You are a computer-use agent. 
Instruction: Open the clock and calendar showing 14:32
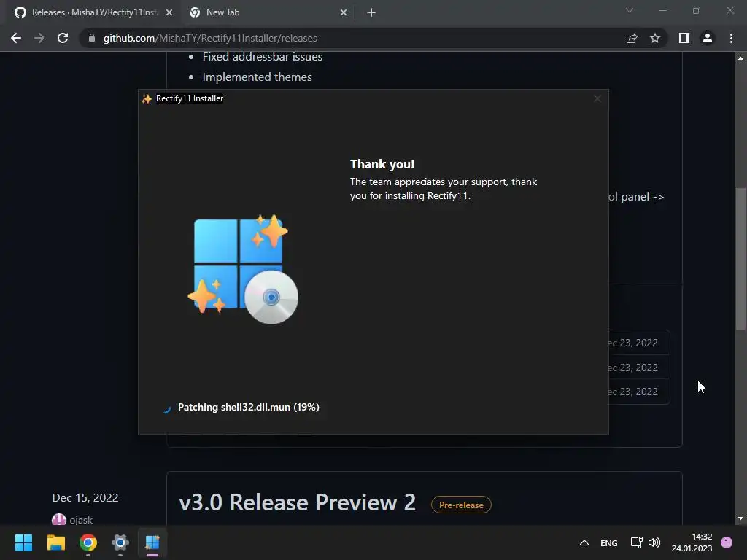click(692, 542)
